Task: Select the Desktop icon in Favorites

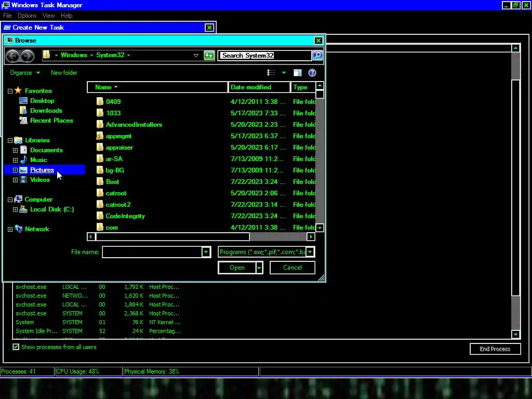Action: pos(23,101)
